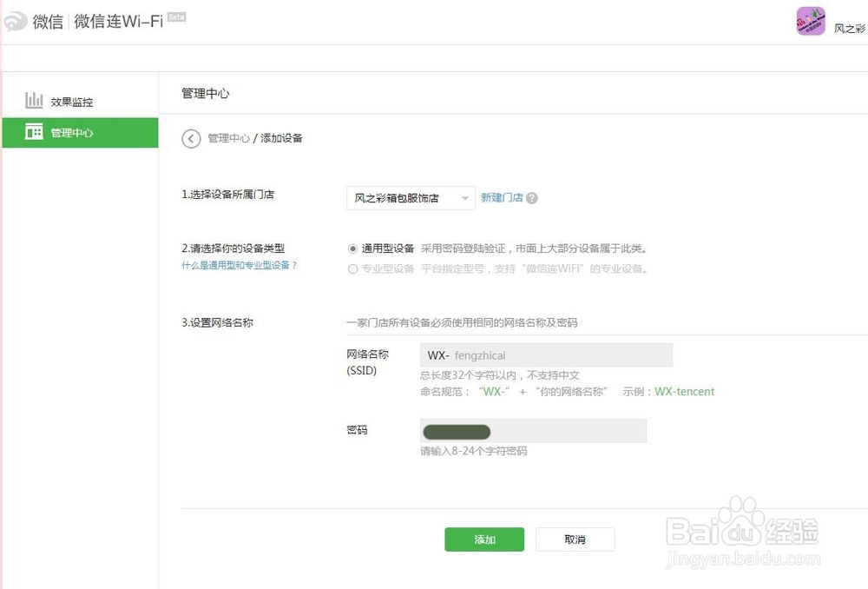Viewport: 868px width, 589px height.
Task: Click the 取消 button
Action: click(575, 539)
